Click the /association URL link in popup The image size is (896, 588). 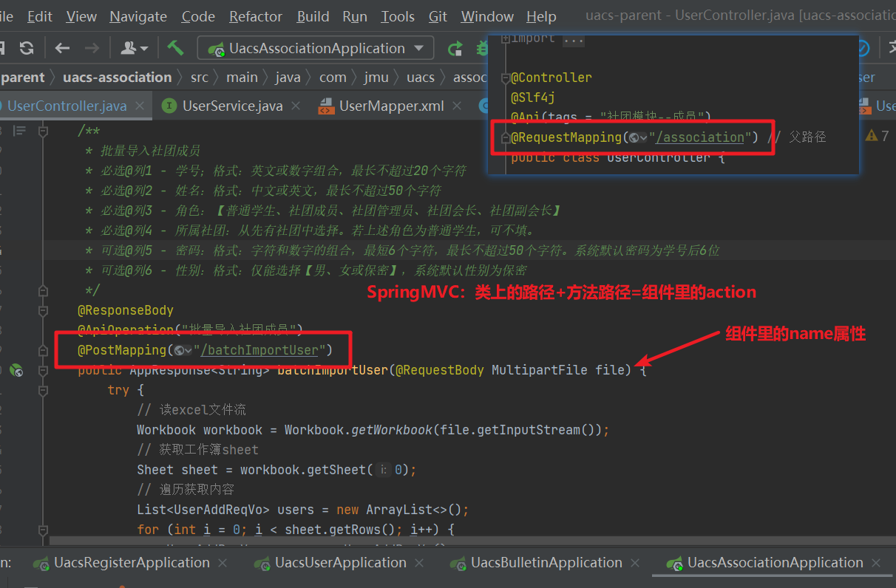coord(699,137)
